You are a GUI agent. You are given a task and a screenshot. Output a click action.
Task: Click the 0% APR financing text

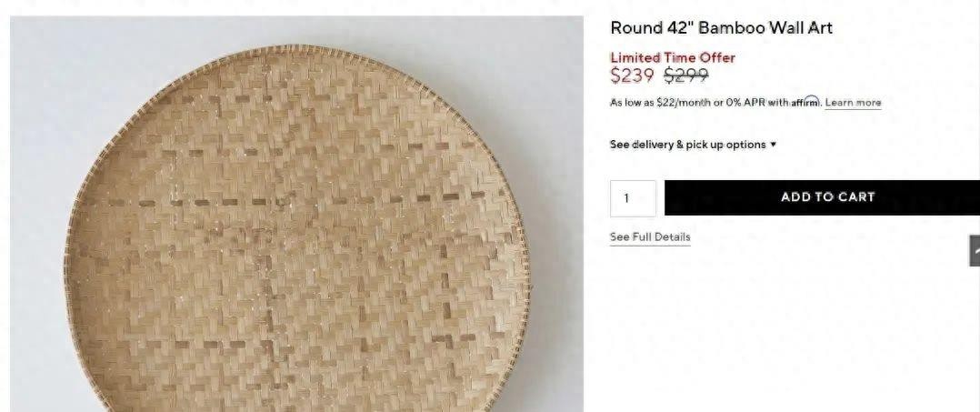pos(745,103)
